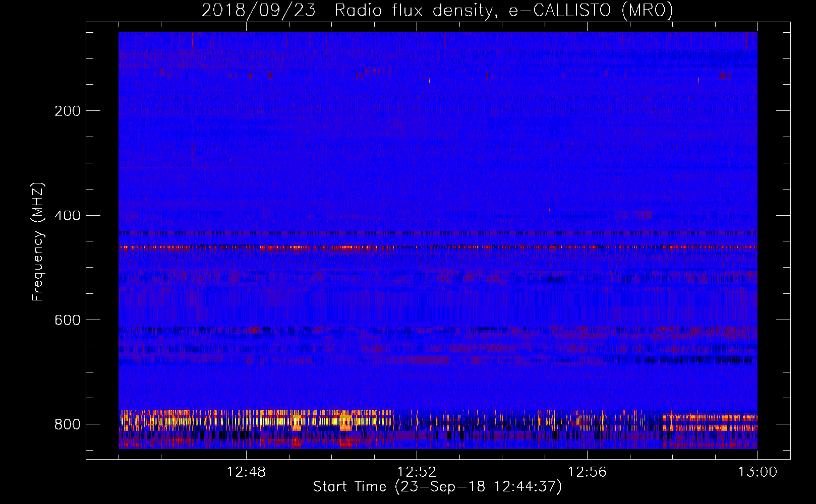Select the 600 frequency tick label

(x=68, y=321)
